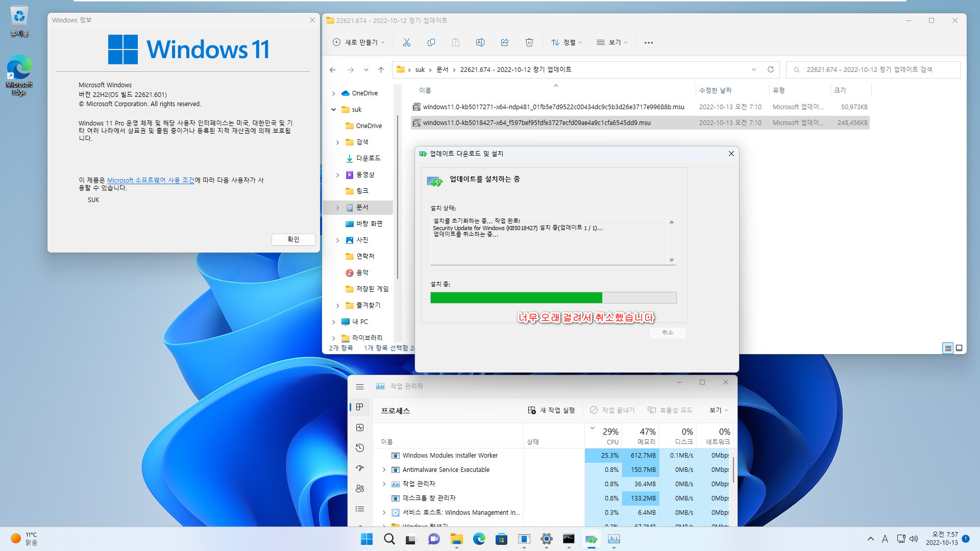Click install status scroll down arrow

coord(672,260)
